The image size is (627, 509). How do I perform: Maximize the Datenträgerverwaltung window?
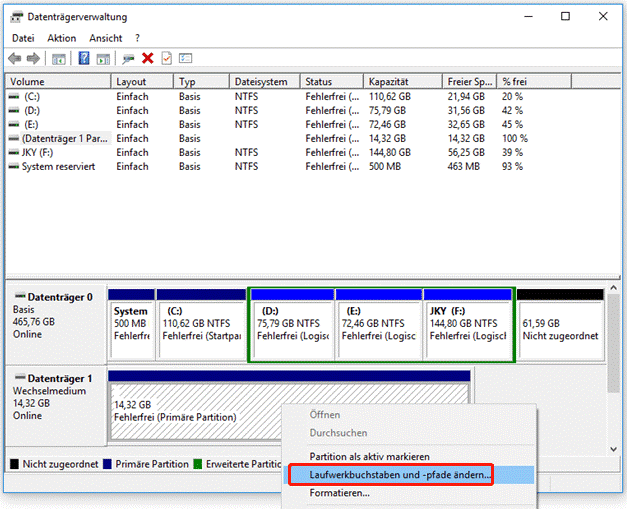coord(565,16)
